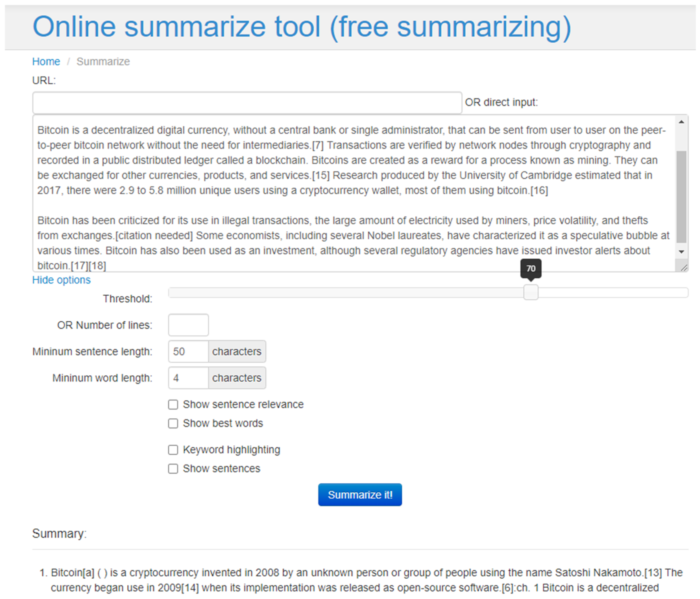
Task: Enable the Show sentences checkbox
Action: 173,469
